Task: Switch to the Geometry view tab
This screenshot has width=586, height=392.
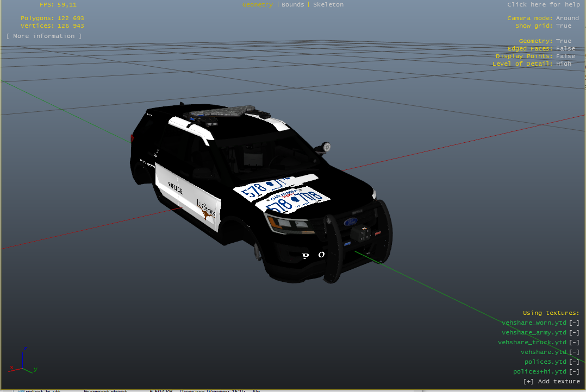Action: tap(258, 5)
